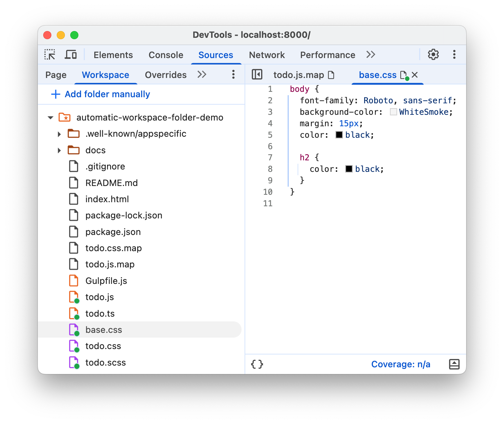
Task: Collapse the automatic-workspace-folder-demo folder
Action: (50, 117)
